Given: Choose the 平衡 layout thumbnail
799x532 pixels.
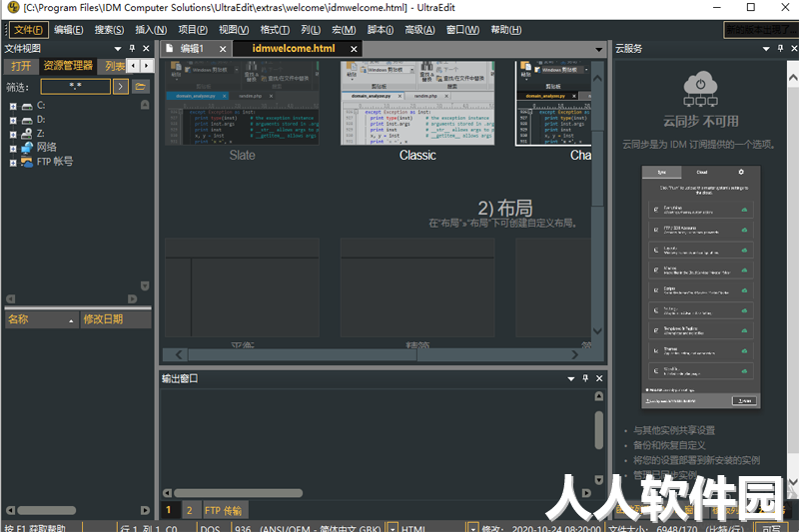Looking at the screenshot, I should pyautogui.click(x=242, y=287).
